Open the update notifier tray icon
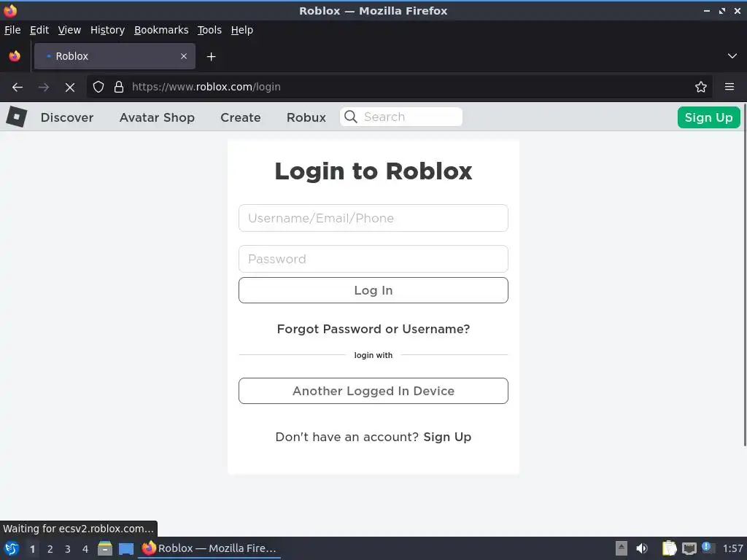747x560 pixels. click(x=708, y=548)
